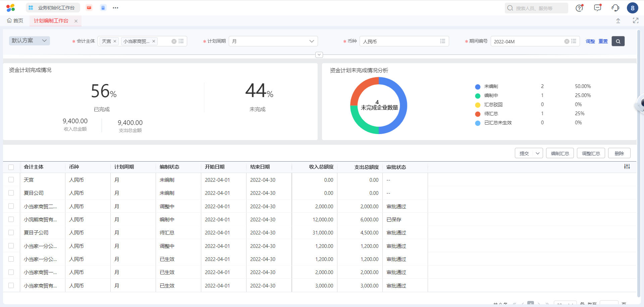Close the 计划编制工作台 tab
The image size is (644, 307).
pyautogui.click(x=76, y=21)
